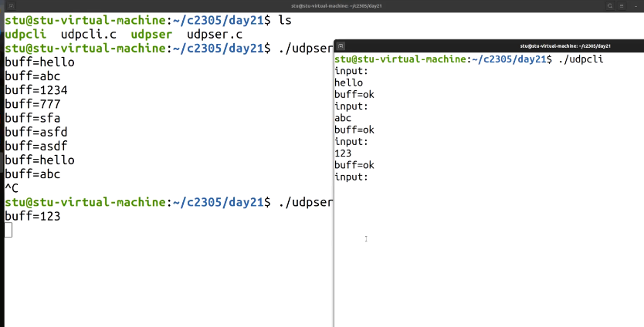
Task: Click back terminal title bar text
Action: click(337, 5)
